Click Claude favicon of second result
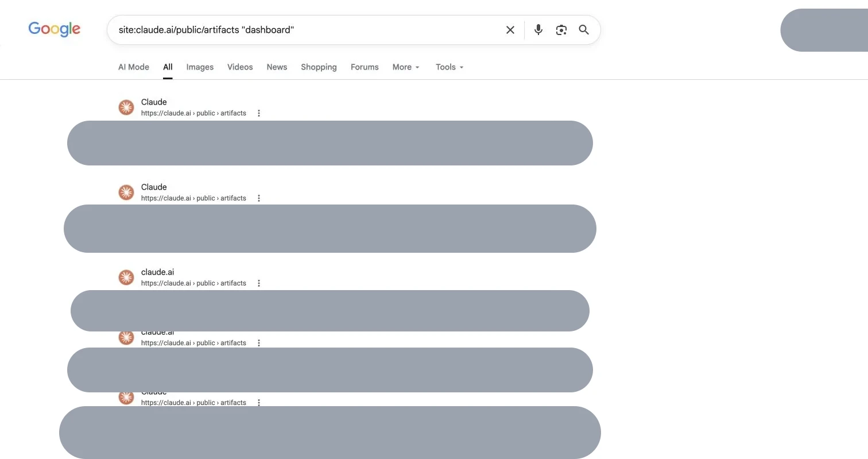The width and height of the screenshot is (868, 459). [x=126, y=192]
